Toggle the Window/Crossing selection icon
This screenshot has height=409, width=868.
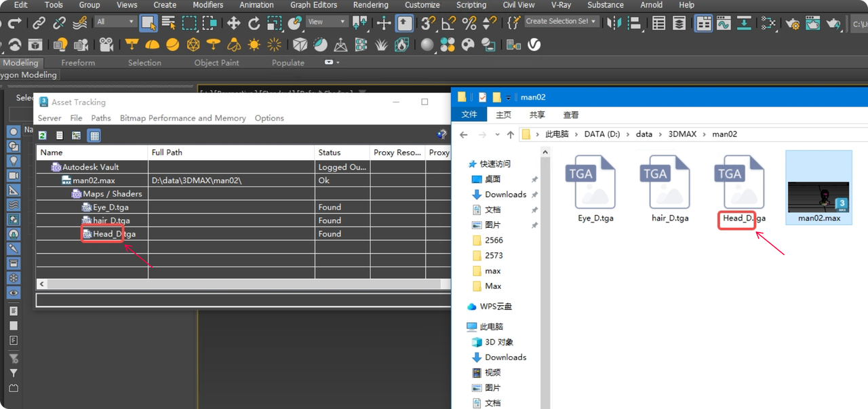tap(210, 23)
